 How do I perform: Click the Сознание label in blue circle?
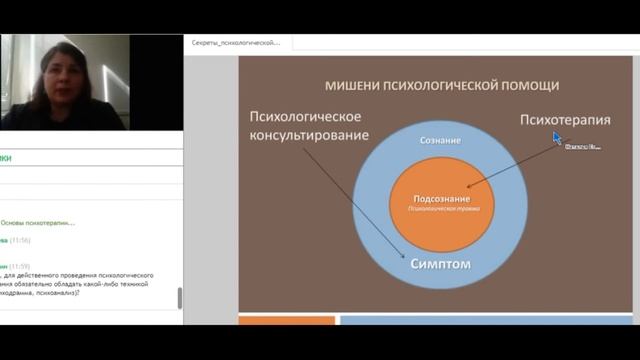click(x=440, y=140)
